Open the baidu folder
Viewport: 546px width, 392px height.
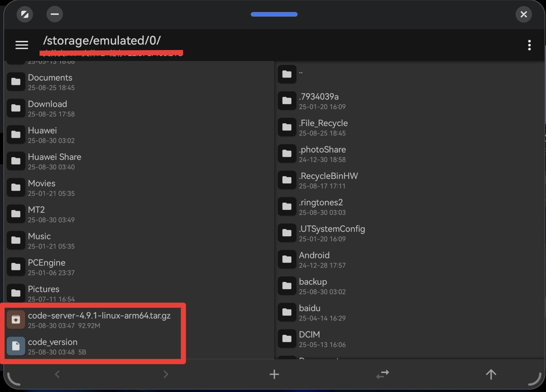click(x=410, y=312)
